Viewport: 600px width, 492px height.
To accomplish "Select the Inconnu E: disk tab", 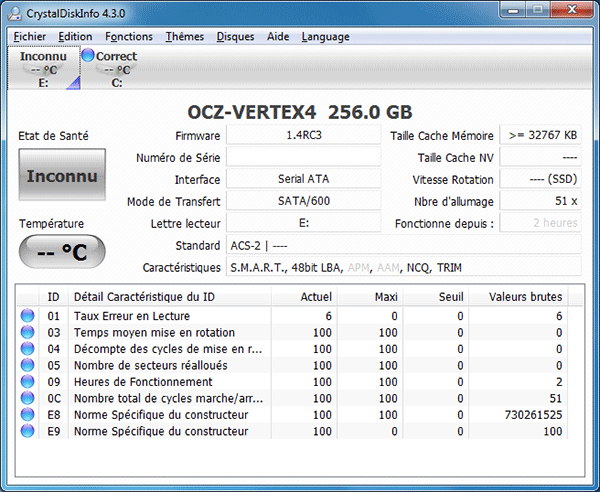I will click(x=44, y=68).
